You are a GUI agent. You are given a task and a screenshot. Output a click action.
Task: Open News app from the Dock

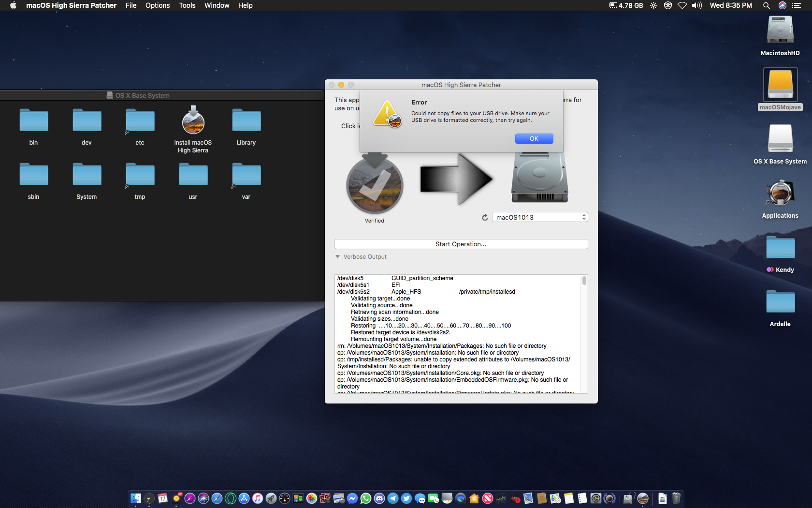tap(488, 498)
